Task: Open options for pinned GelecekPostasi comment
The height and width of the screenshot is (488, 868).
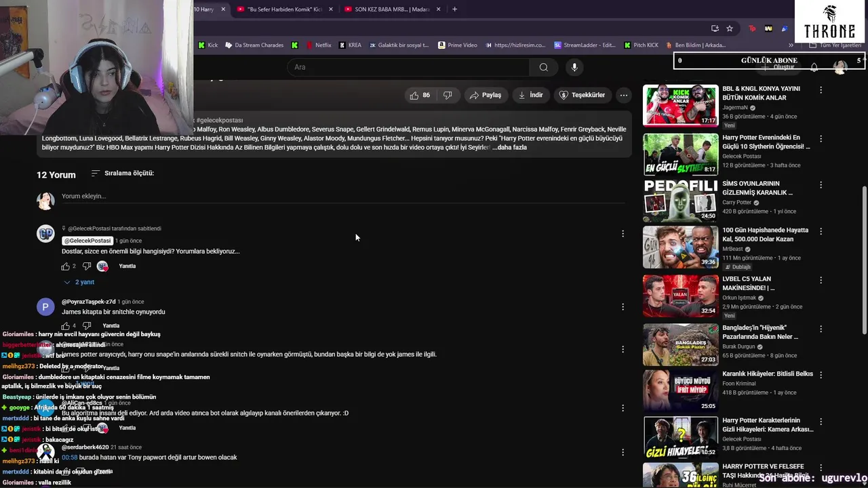Action: coord(623,234)
